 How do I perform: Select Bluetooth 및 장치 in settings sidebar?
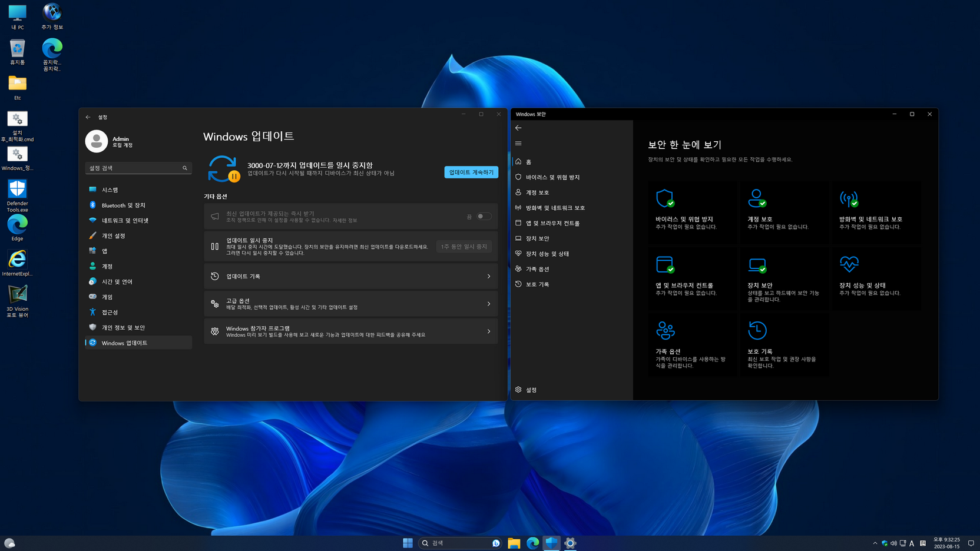138,205
